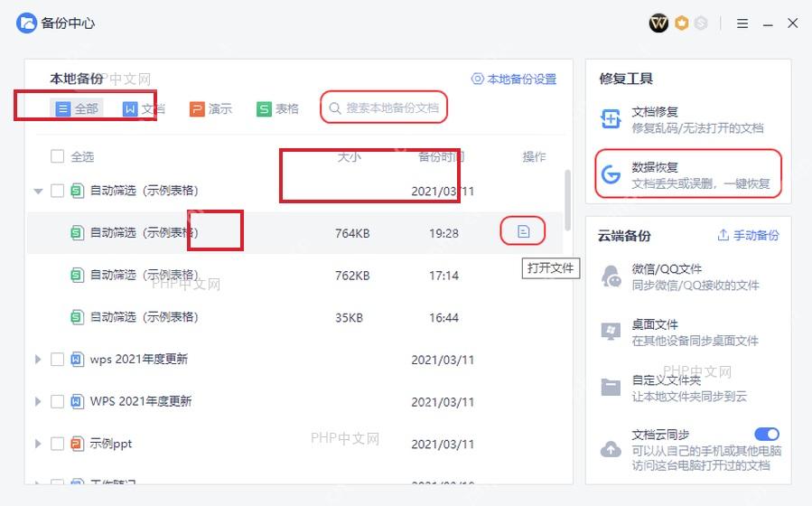Click the 数据恢复 blue G icon
The image size is (812, 506).
[x=611, y=174]
